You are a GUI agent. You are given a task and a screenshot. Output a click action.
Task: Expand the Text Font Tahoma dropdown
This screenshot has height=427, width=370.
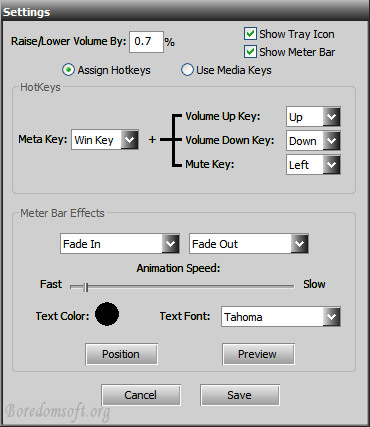(281, 316)
